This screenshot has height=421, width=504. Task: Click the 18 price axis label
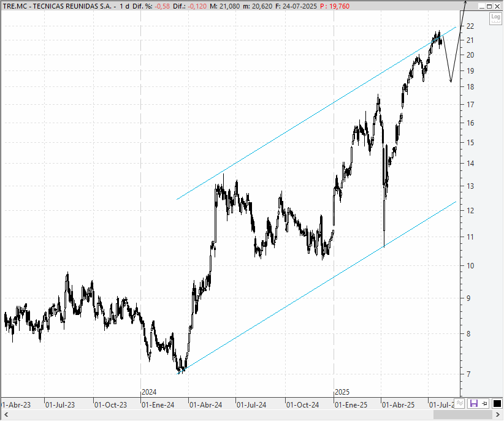tap(470, 87)
